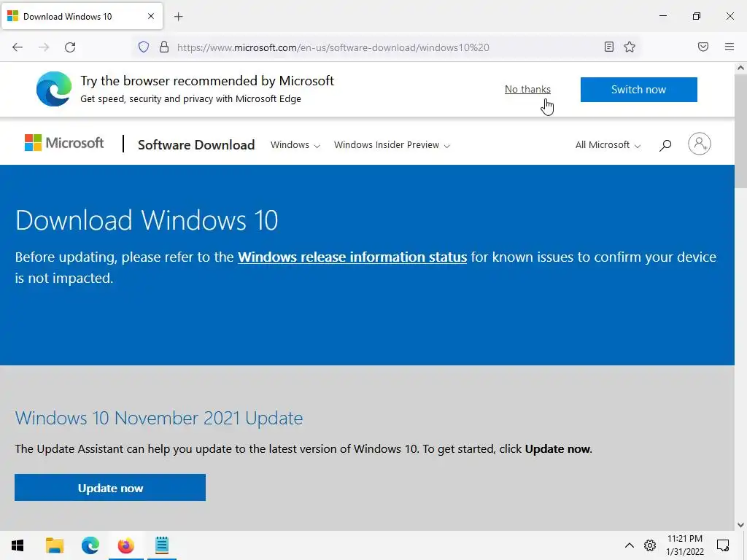Click the Firefox taskbar icon

(125, 545)
